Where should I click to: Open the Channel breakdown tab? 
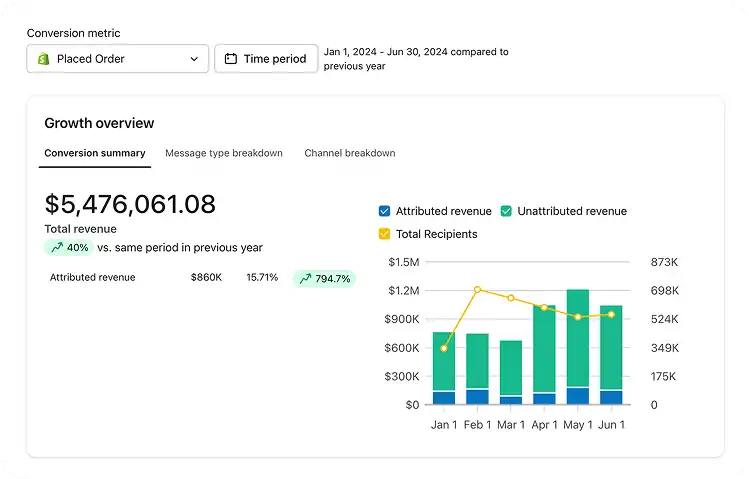[x=349, y=153]
